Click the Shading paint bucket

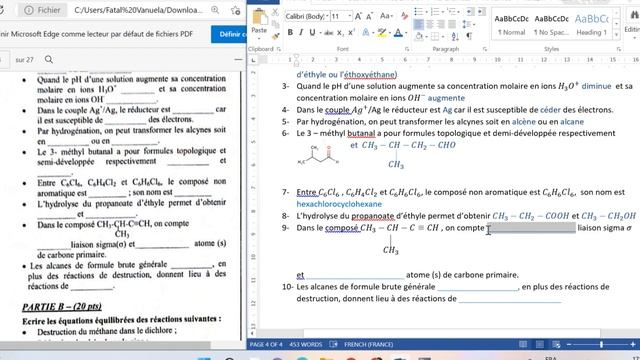pyautogui.click(x=419, y=37)
